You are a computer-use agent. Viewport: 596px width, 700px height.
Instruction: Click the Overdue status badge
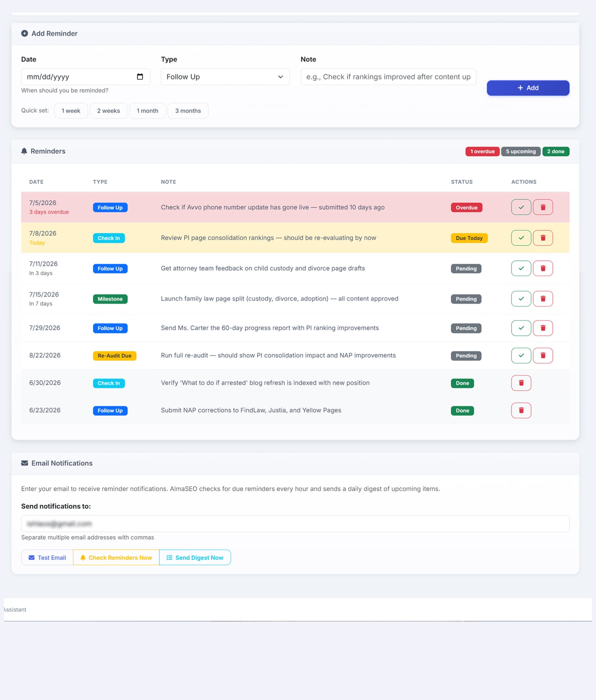(x=466, y=208)
